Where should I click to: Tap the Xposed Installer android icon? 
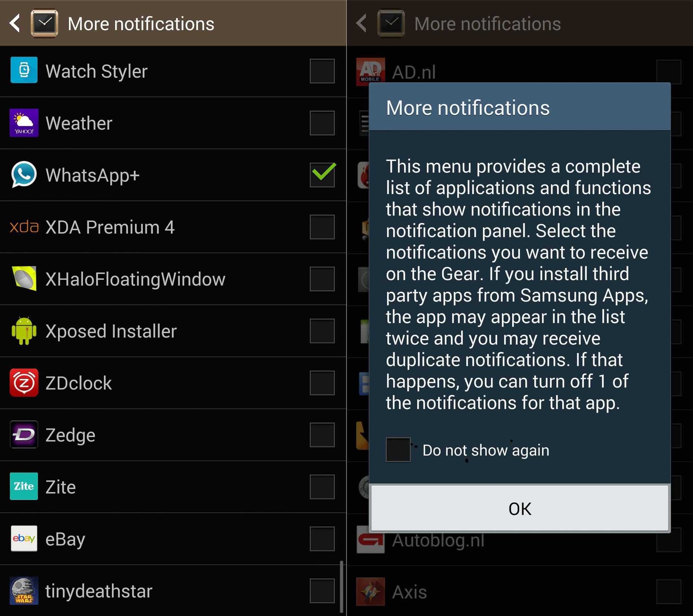(x=24, y=331)
